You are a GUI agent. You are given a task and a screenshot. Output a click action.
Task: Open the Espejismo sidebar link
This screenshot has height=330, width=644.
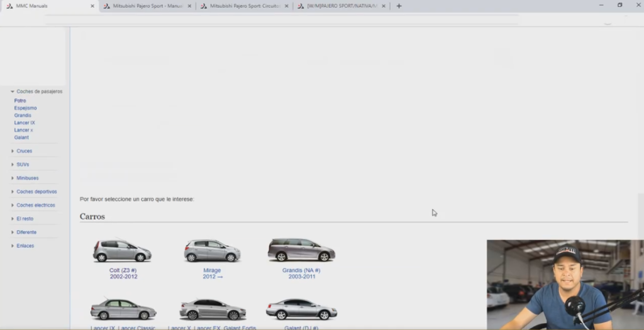point(25,108)
